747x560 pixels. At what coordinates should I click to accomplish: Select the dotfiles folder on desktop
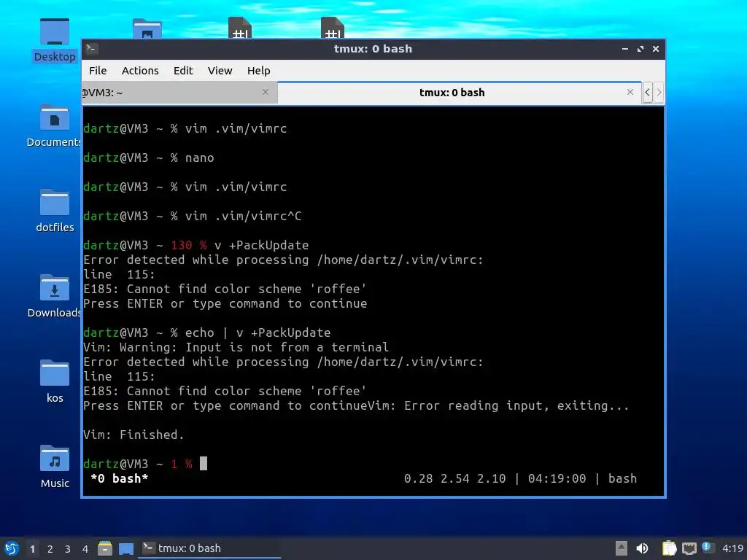coord(54,211)
